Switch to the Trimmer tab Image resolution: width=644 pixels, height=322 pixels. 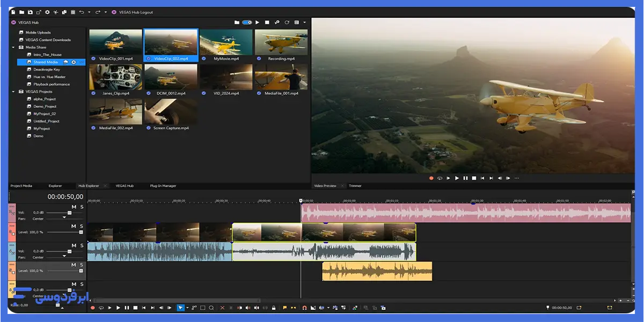[x=355, y=186]
